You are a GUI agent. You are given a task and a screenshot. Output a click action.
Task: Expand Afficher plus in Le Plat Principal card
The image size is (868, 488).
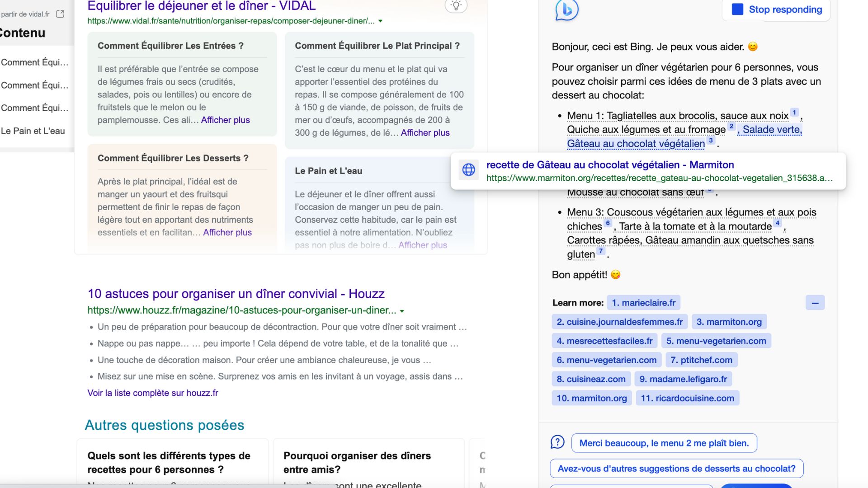pyautogui.click(x=425, y=133)
